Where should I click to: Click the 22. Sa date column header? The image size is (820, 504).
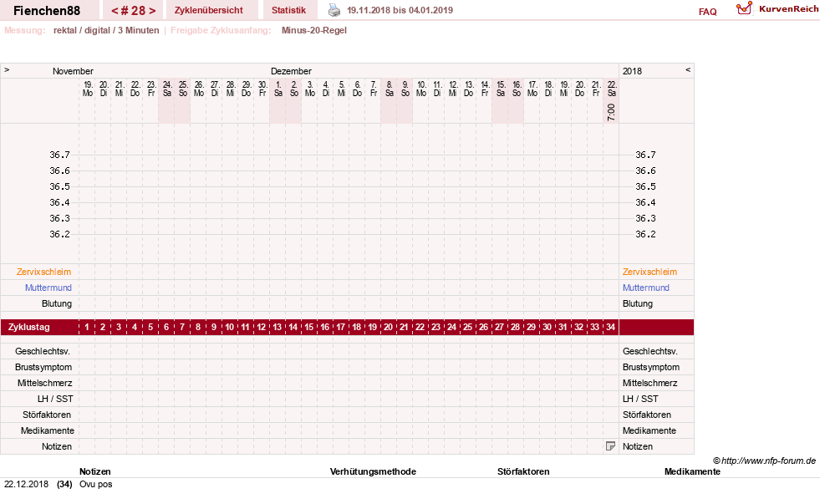611,89
